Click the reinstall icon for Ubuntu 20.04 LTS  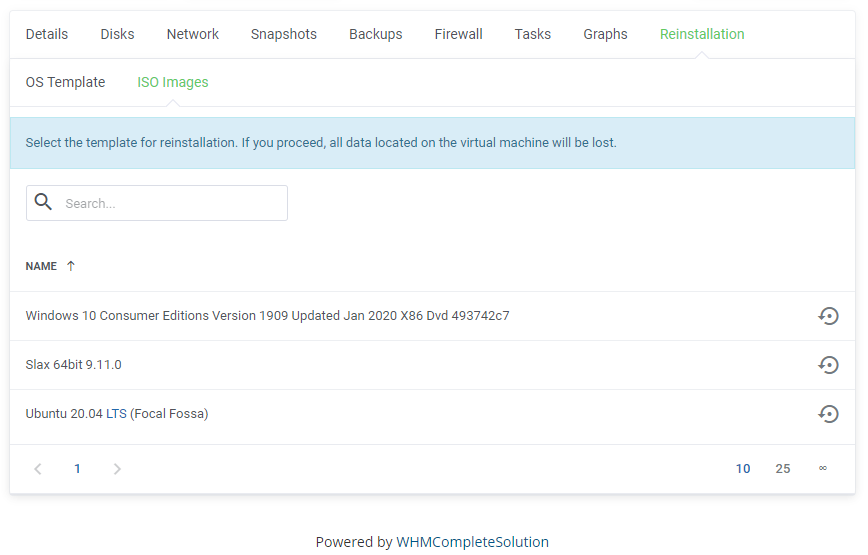[828, 414]
